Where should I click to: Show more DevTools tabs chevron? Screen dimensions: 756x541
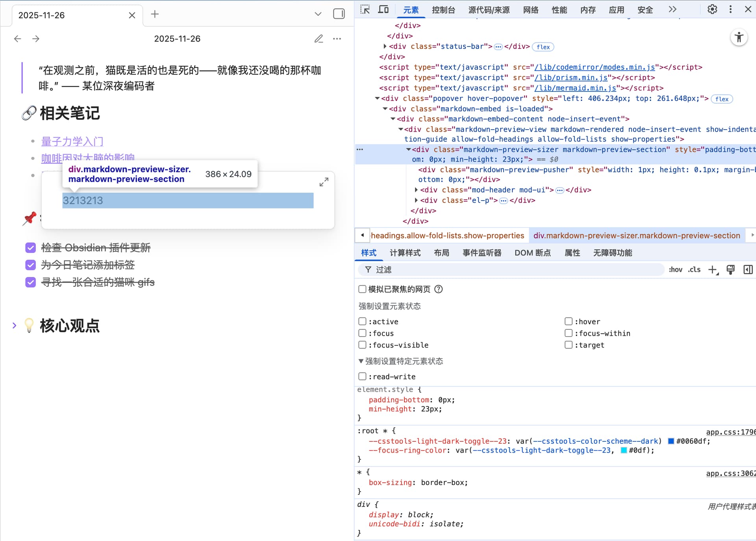673,9
